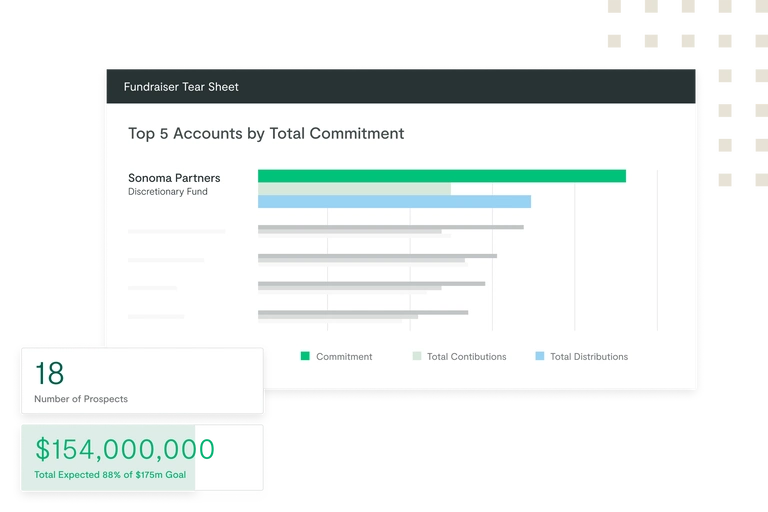Click Total Expected 88% of $175m Goal text

coord(110,475)
